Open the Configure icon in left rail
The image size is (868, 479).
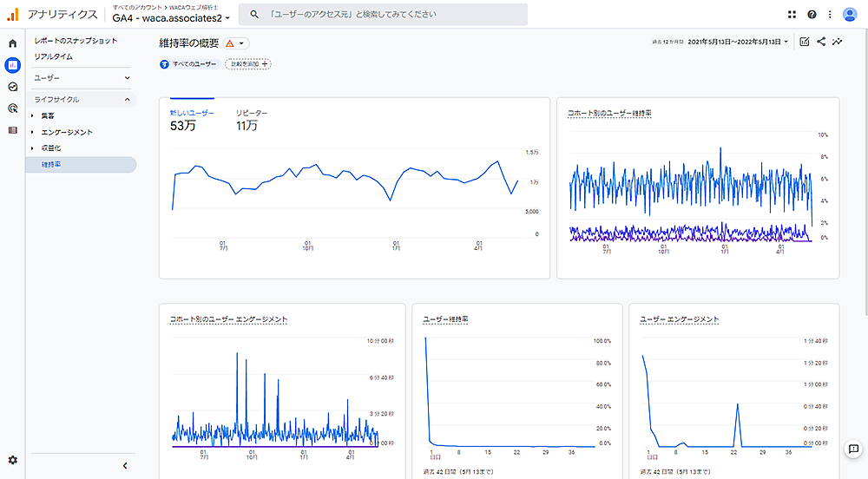tap(12, 130)
